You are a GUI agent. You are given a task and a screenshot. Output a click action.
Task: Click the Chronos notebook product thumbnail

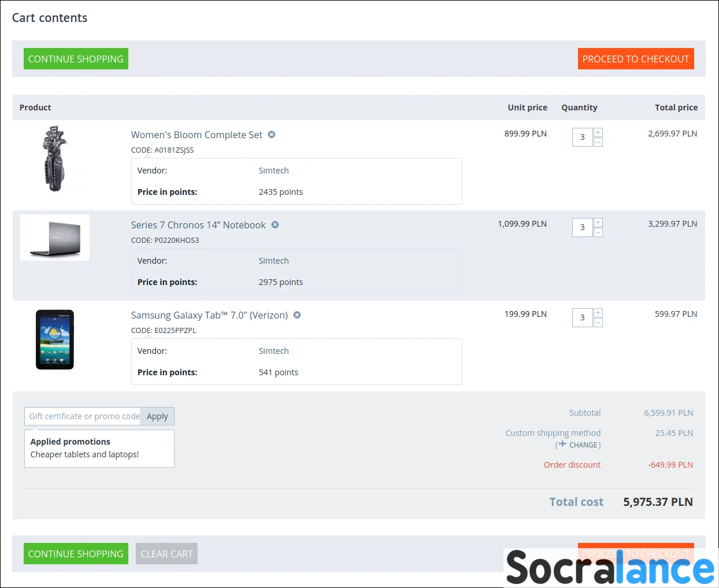pos(55,238)
